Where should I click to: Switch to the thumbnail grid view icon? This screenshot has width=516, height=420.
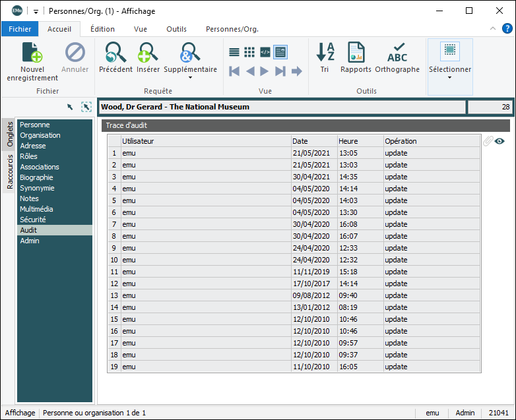(249, 52)
